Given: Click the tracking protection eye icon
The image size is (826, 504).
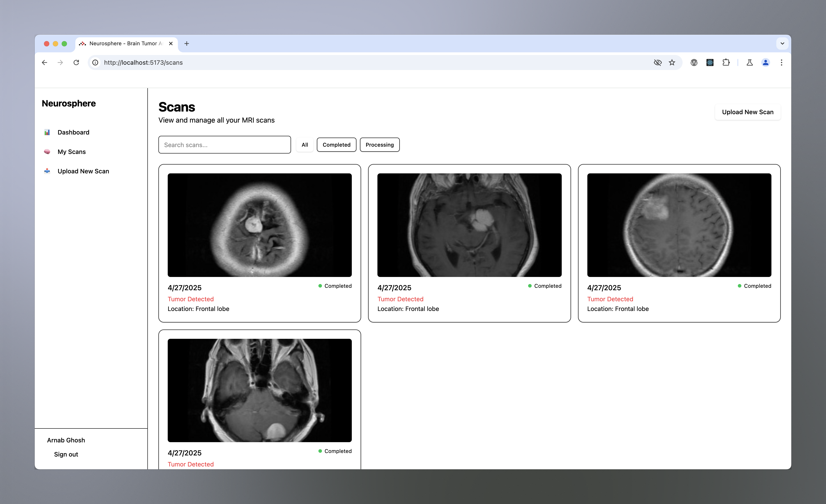Looking at the screenshot, I should (x=657, y=63).
